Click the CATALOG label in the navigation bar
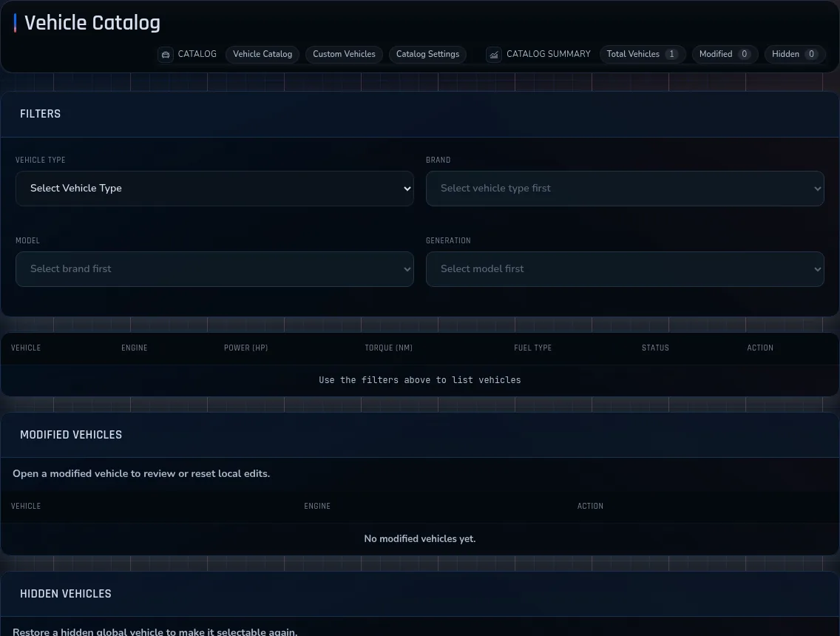 click(x=197, y=54)
